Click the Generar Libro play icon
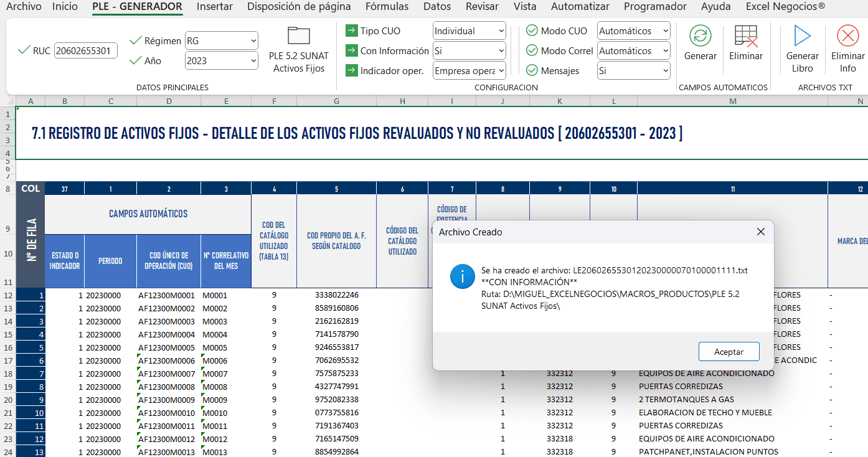The image size is (868, 457). coord(802,36)
